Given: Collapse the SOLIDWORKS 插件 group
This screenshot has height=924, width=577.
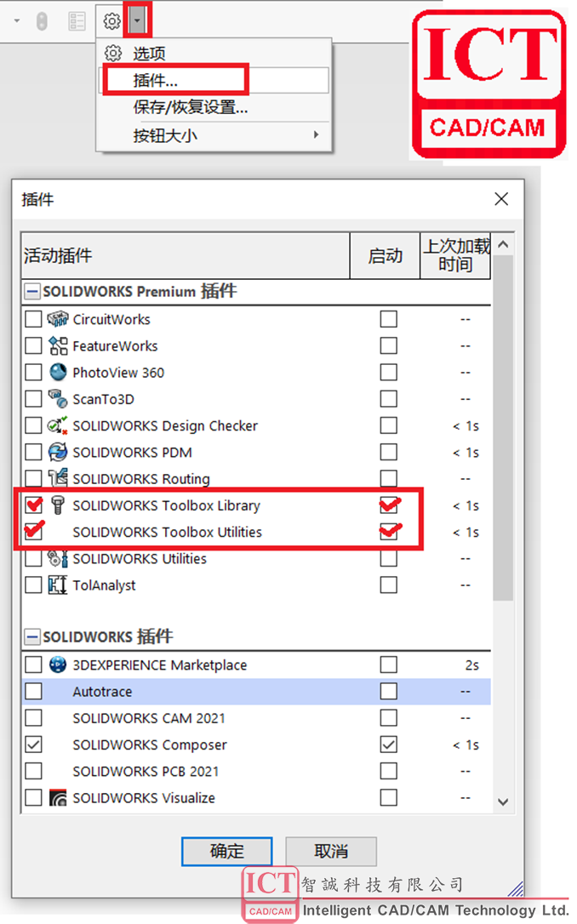Looking at the screenshot, I should coord(32,636).
